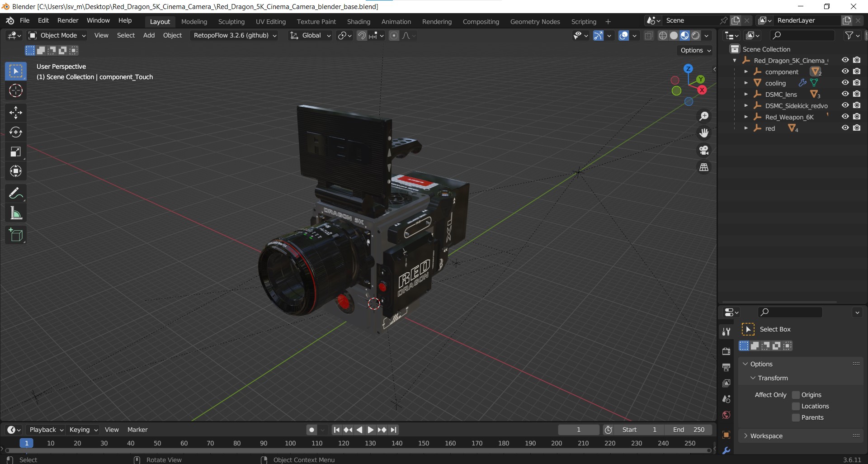Viewport: 868px width, 464px height.
Task: Click the Pan view hand icon
Action: click(704, 133)
